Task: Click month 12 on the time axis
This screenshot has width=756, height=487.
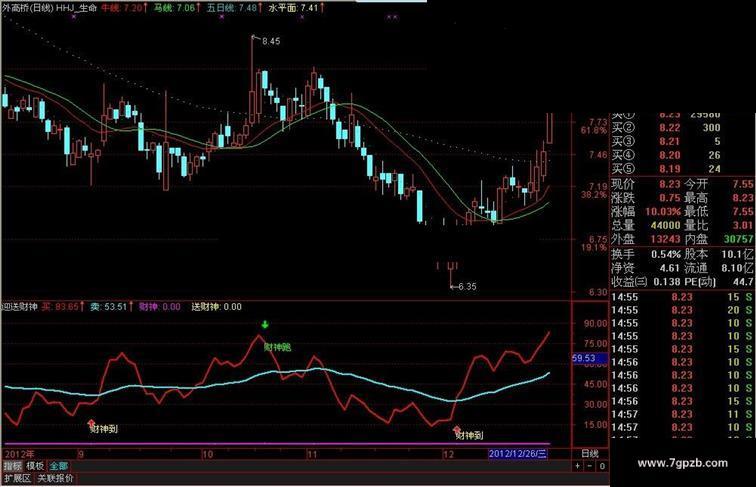Action: 449,454
